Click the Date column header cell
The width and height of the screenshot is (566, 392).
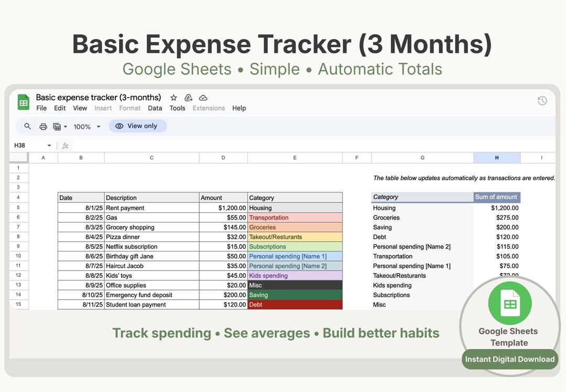(81, 198)
